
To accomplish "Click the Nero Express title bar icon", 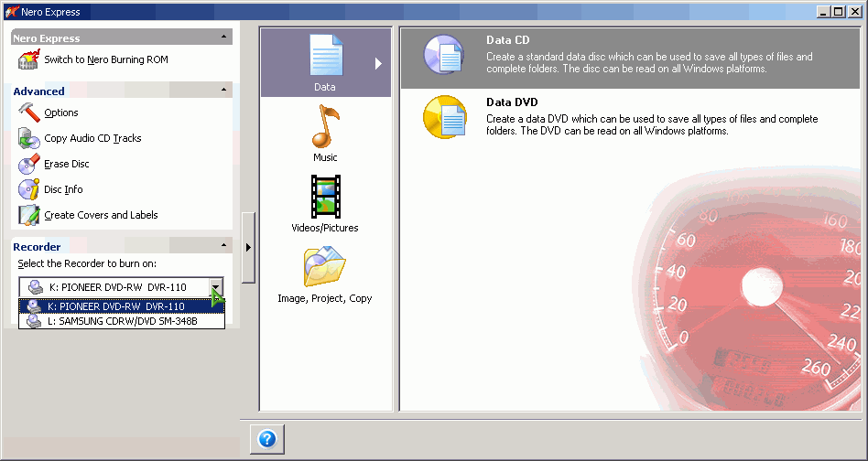I will tap(11, 12).
